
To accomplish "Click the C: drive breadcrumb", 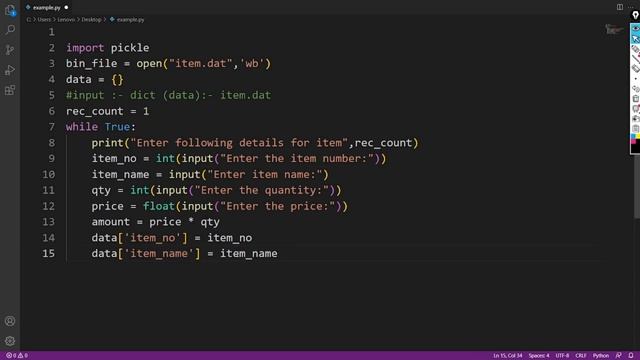I will point(29,20).
